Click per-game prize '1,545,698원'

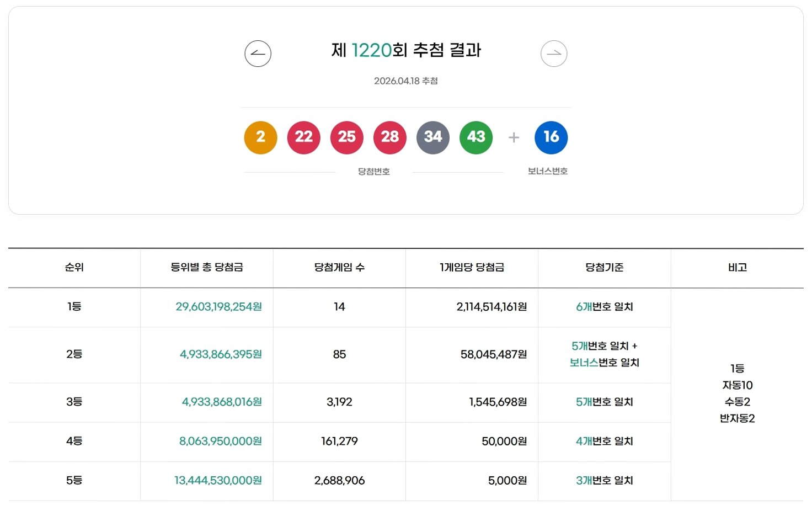(x=498, y=402)
